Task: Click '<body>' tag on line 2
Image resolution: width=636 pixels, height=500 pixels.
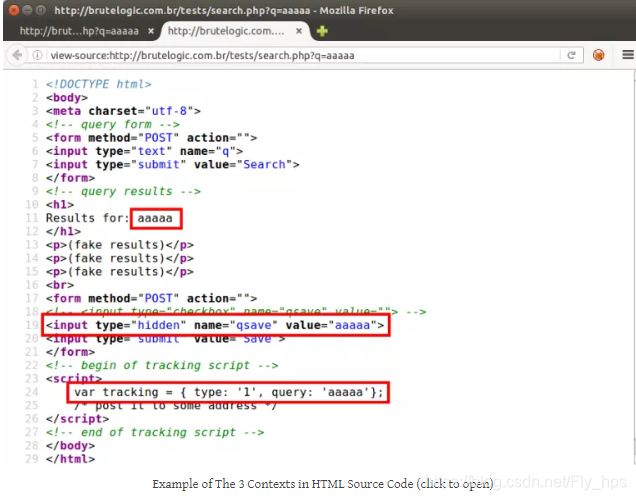Action: point(67,97)
